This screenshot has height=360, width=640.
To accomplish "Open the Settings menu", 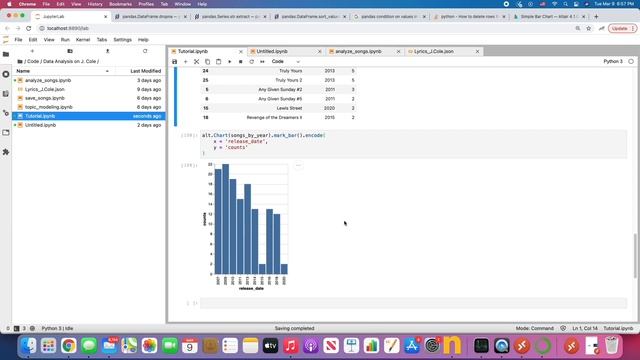I will click(x=122, y=40).
